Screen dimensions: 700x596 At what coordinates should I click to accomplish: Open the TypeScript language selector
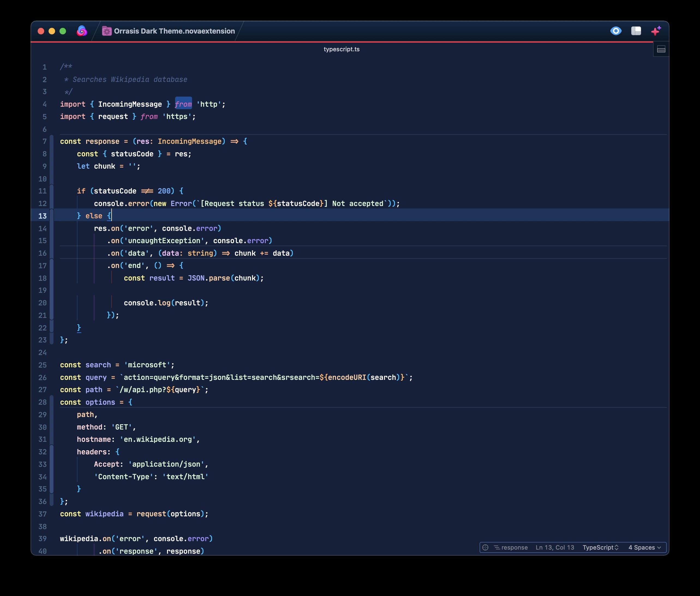[x=600, y=547]
